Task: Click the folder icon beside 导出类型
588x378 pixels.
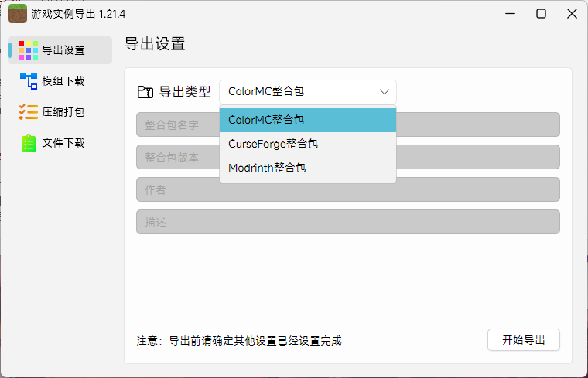Action: (x=145, y=92)
